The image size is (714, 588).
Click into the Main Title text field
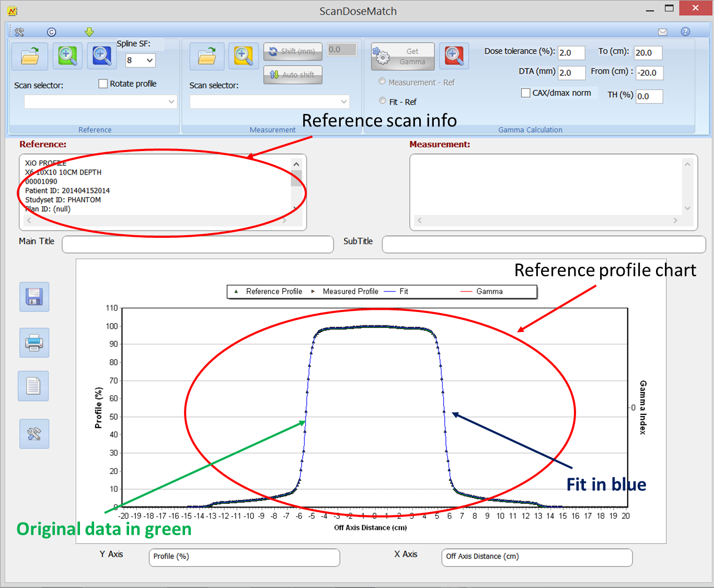pyautogui.click(x=198, y=245)
